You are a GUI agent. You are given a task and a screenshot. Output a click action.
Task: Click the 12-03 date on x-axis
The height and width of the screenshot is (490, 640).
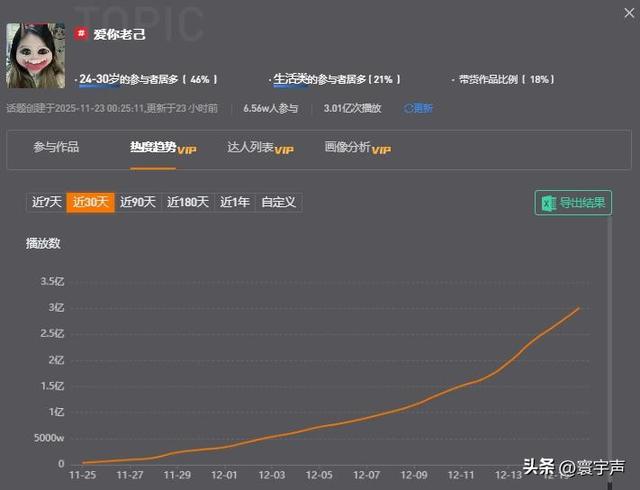point(272,475)
